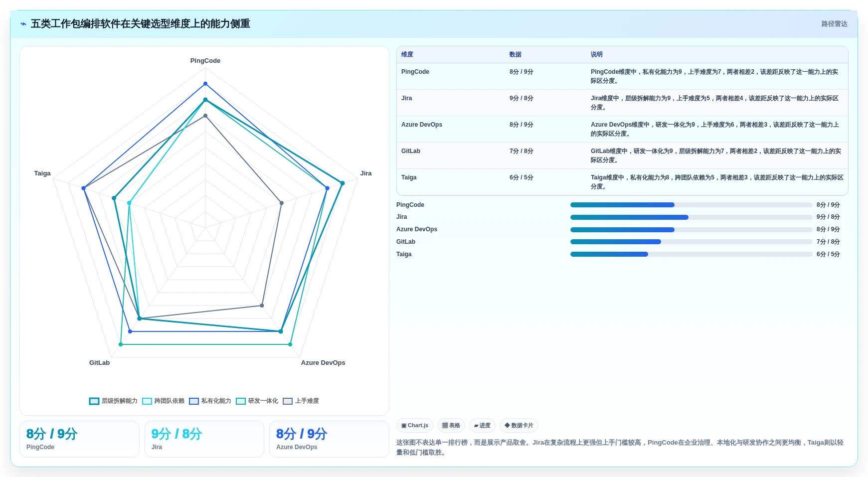Click the GitLab axis label on radar
Viewport: 868px width, 477px height.
click(x=99, y=363)
